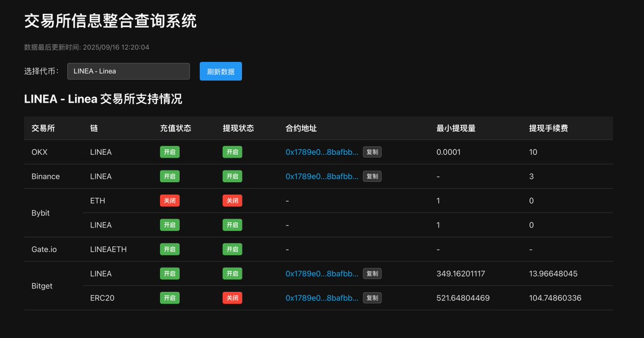Screen dimensions: 644x338
Task: Open the OKX contract address link
Action: point(321,152)
